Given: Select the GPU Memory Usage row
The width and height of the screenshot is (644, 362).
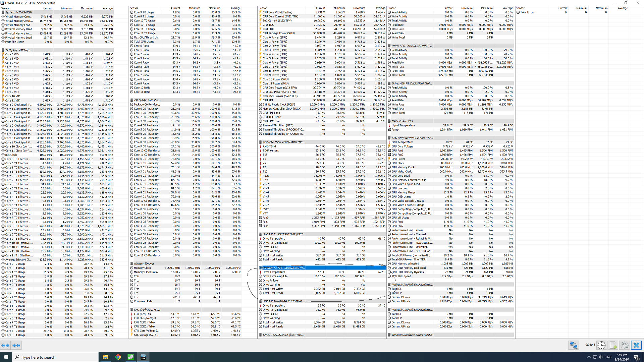Looking at the screenshot, I should pos(450,192).
